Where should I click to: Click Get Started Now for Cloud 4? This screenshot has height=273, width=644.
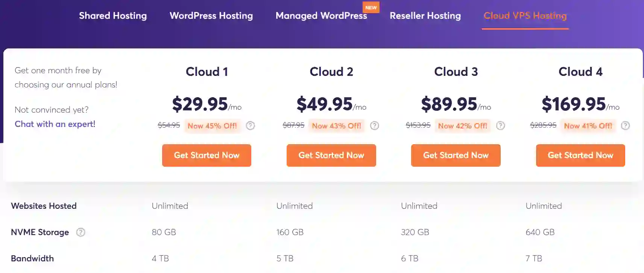580,155
